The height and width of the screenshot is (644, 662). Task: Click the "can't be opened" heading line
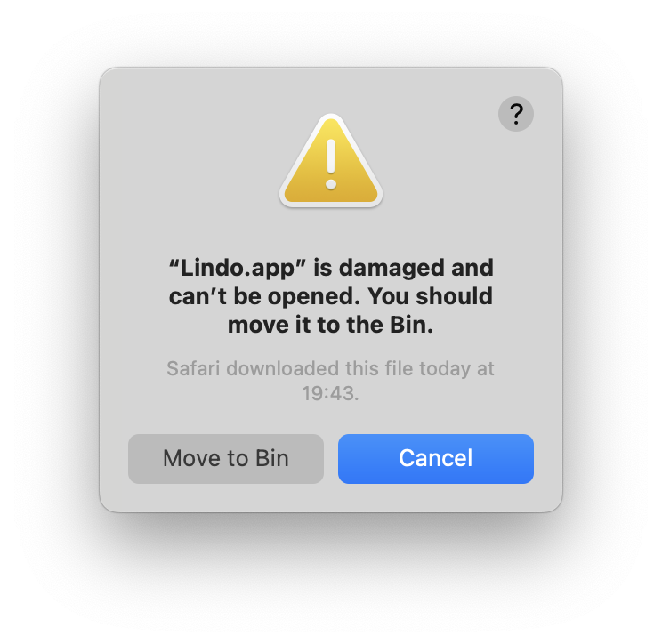(264, 296)
